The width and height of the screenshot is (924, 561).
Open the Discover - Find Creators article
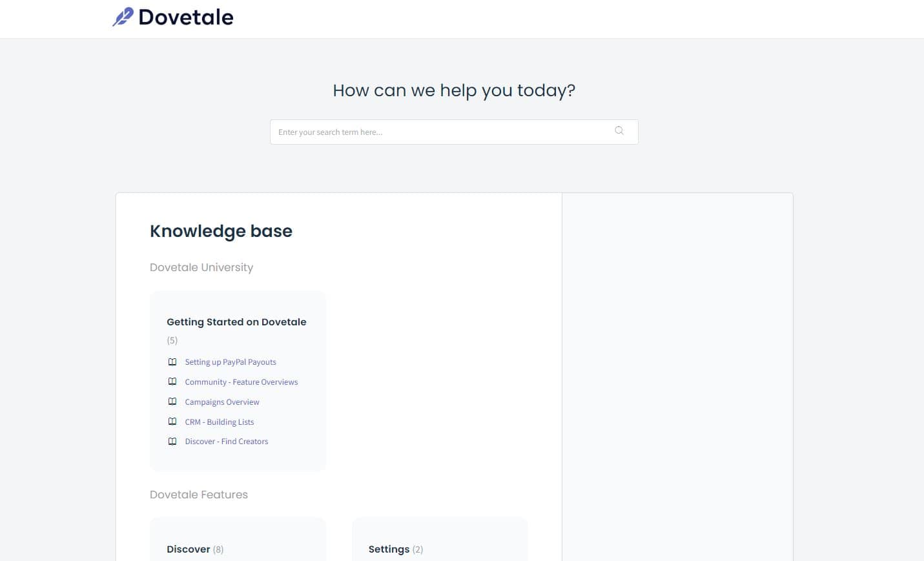(226, 441)
